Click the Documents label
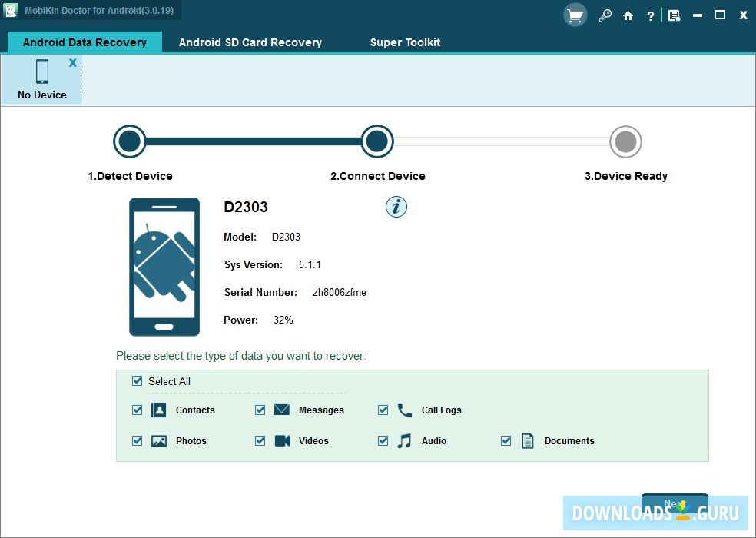Image resolution: width=756 pixels, height=538 pixels. (569, 440)
